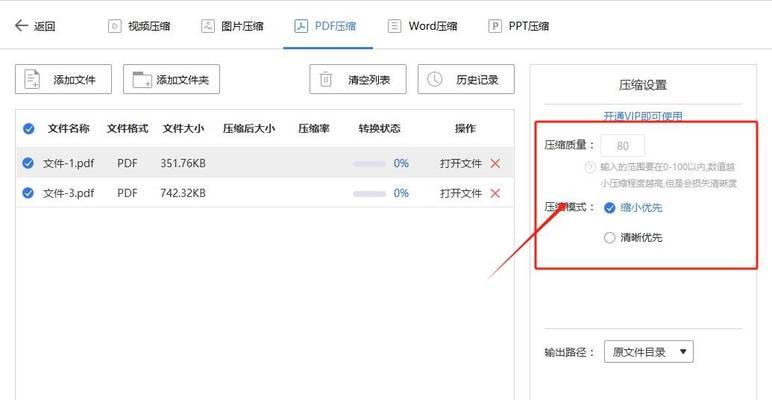Switch to the 视频压缩 tab
772x400 pixels.
pos(139,26)
